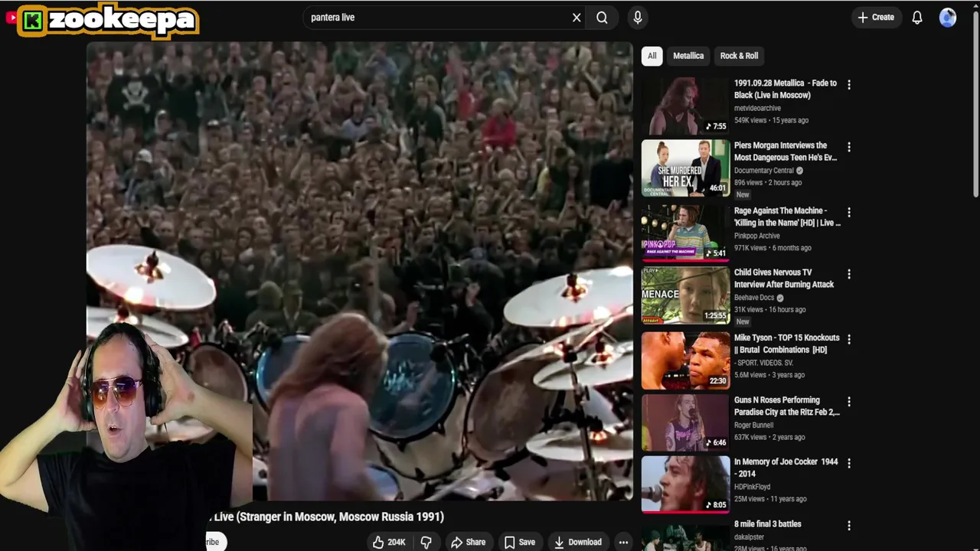This screenshot has height=551, width=980.
Task: Open options for Mike Tyson knockouts video
Action: point(848,339)
